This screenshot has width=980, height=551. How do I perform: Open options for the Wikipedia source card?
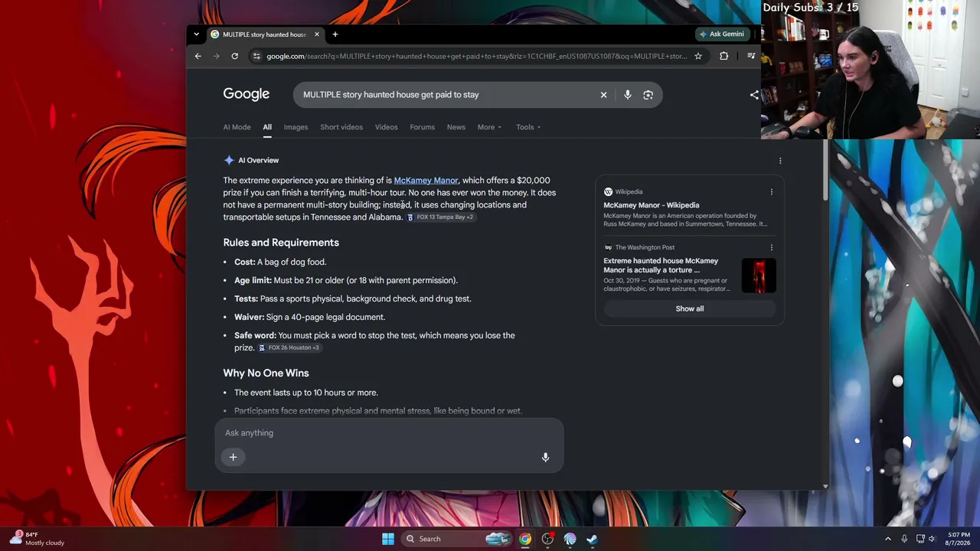(x=771, y=192)
